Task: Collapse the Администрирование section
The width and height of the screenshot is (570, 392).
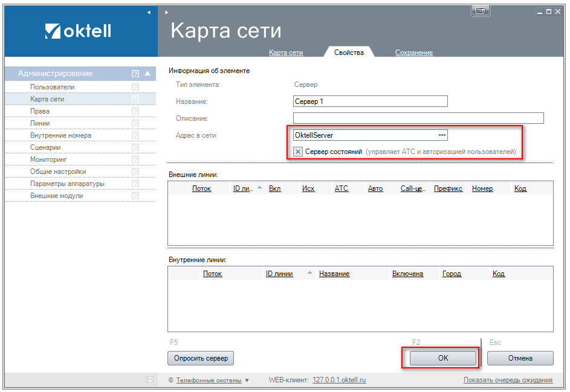Action: click(x=147, y=74)
